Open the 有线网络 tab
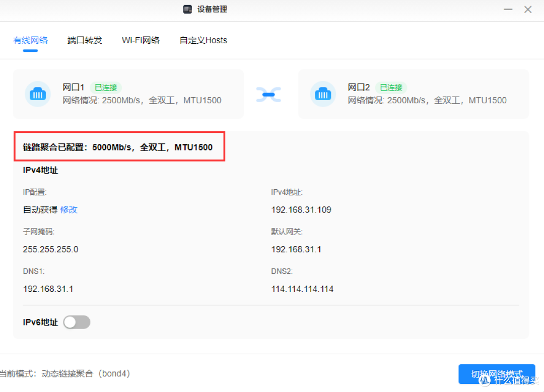 [31, 40]
